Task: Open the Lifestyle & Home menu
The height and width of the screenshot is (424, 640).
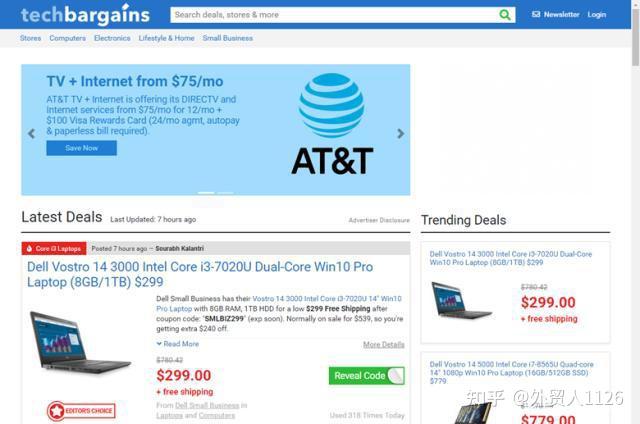Action: [x=167, y=38]
